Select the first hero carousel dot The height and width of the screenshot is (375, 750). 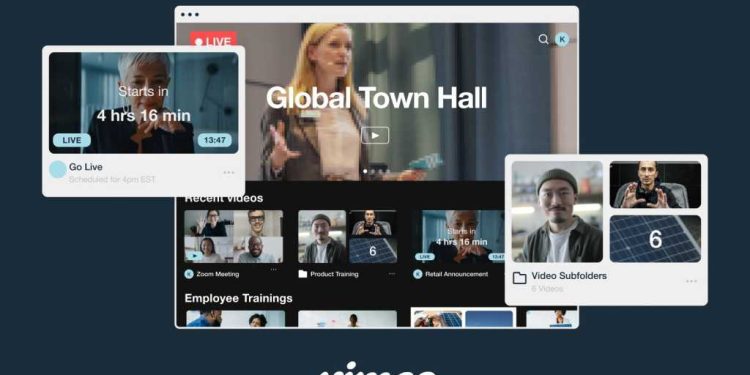click(365, 171)
